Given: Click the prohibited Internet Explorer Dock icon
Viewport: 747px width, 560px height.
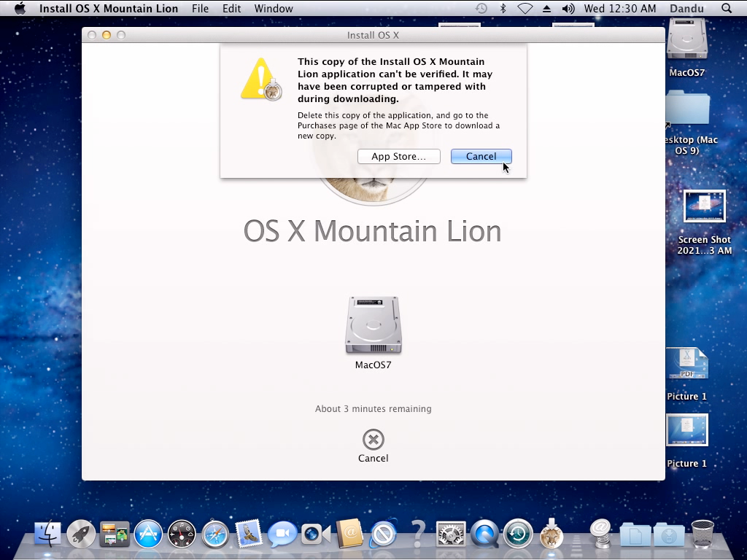Looking at the screenshot, I should click(384, 533).
